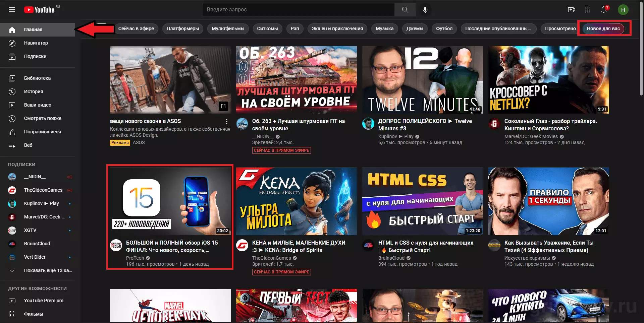Select the Ситкомы chip
Screen dimensions: 644x323
(267, 28)
